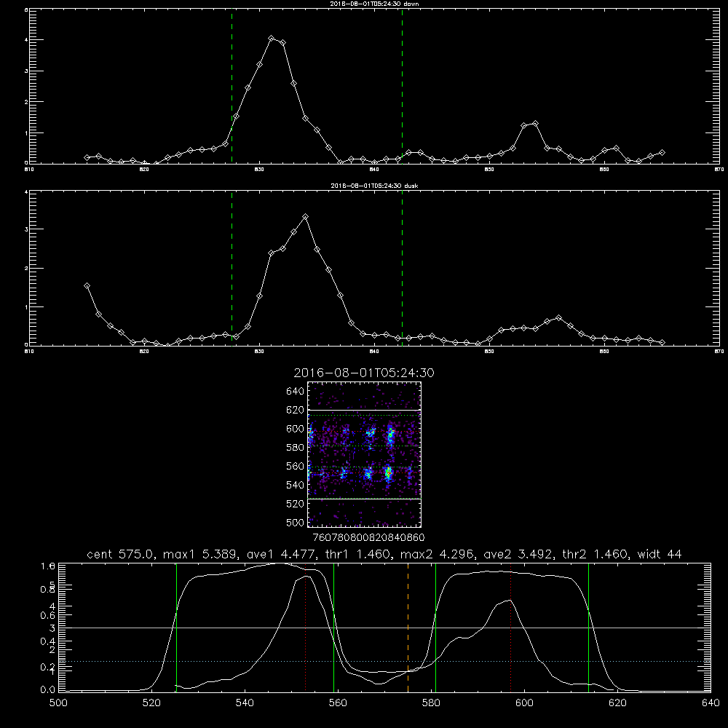Screen dimensions: 728x728
Task: Click the 500 label on the image y-axis
Action: [296, 522]
